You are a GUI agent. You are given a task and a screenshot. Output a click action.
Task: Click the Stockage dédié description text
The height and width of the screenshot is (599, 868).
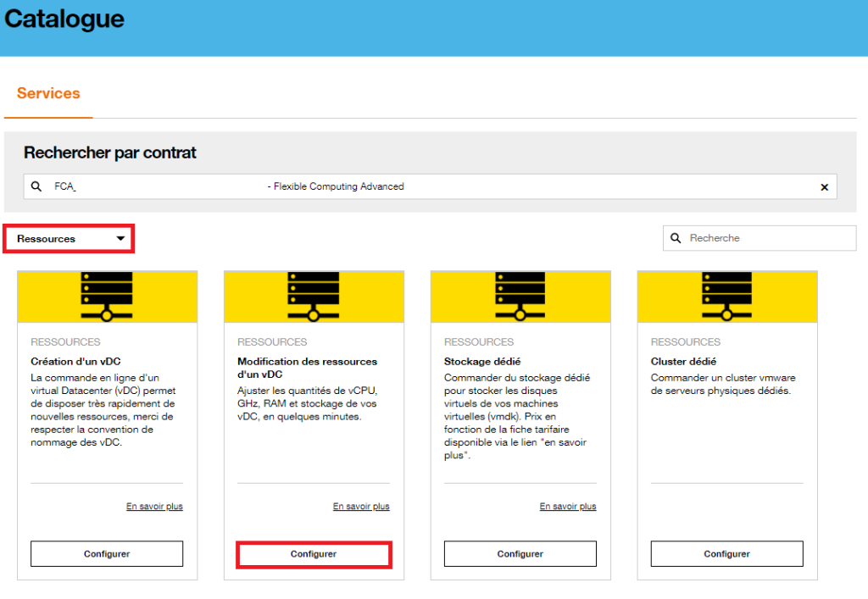click(x=517, y=416)
